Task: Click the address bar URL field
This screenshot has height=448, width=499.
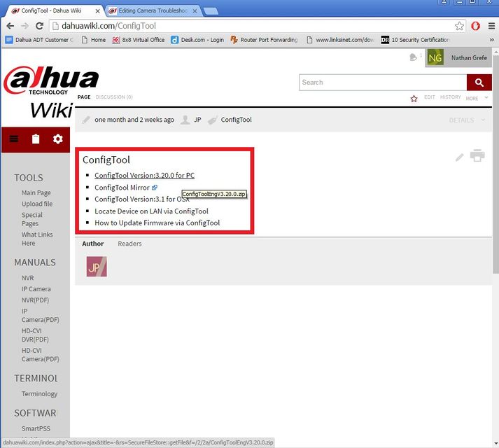Action: coord(251,26)
